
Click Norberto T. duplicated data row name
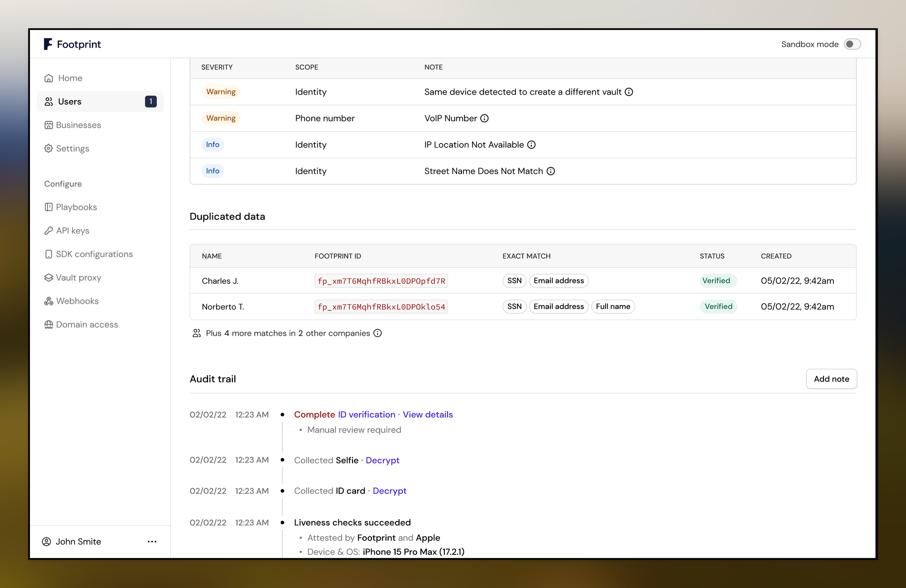pyautogui.click(x=223, y=307)
